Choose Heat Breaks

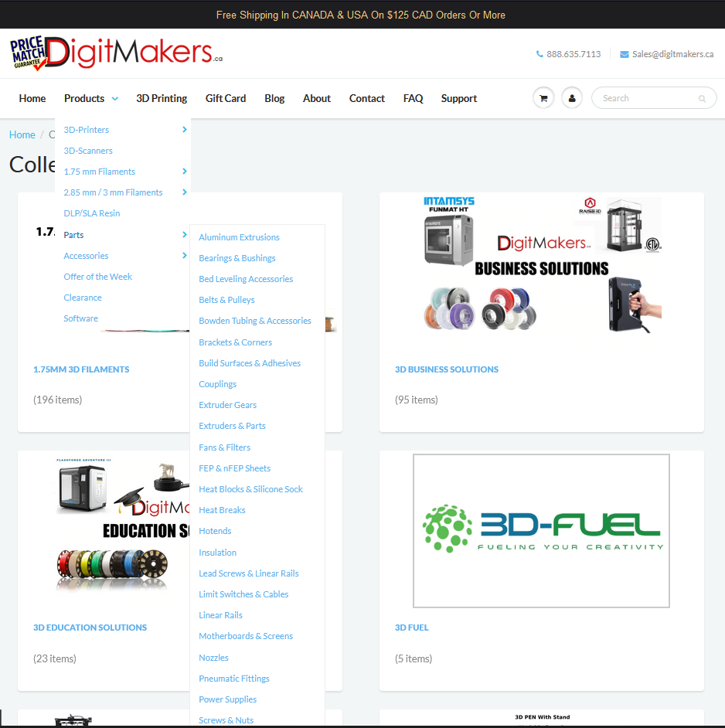[x=222, y=510]
